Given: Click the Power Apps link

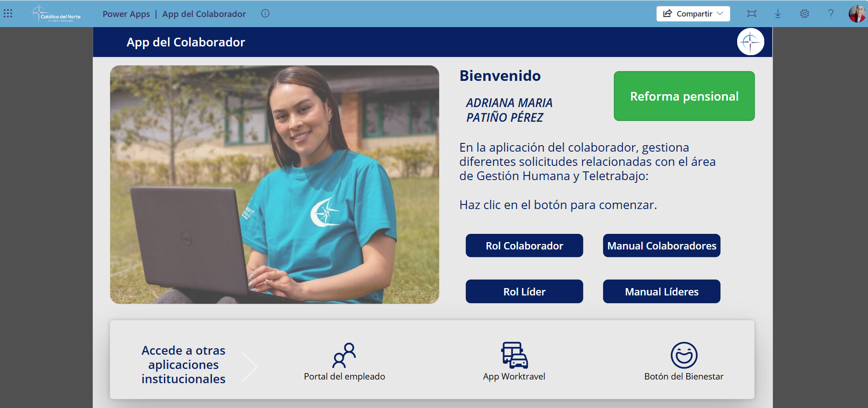Looking at the screenshot, I should [126, 14].
